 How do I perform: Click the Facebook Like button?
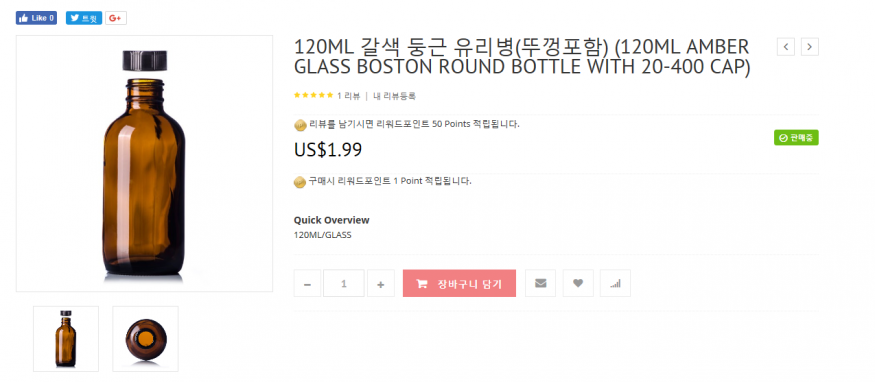click(x=36, y=18)
